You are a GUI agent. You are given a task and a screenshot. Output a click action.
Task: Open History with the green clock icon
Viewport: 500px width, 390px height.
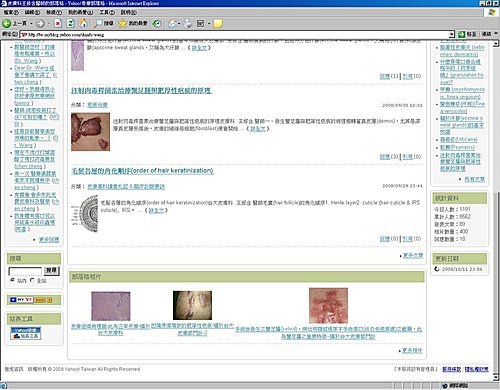pyautogui.click(x=157, y=23)
